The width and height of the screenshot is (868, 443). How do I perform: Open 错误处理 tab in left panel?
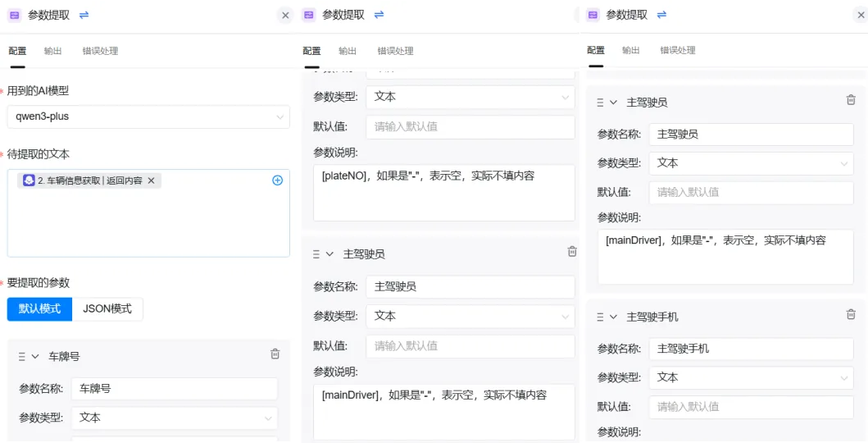point(100,51)
